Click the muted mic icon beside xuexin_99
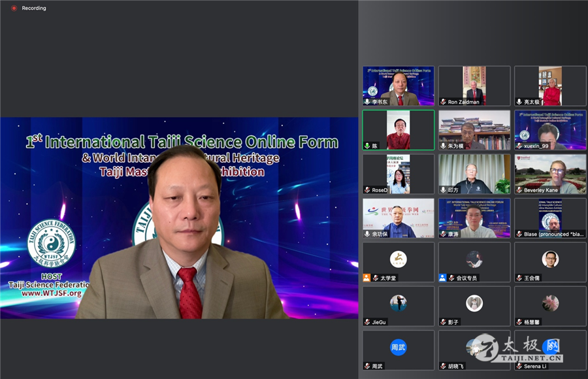The height and width of the screenshot is (379, 588). [519, 146]
